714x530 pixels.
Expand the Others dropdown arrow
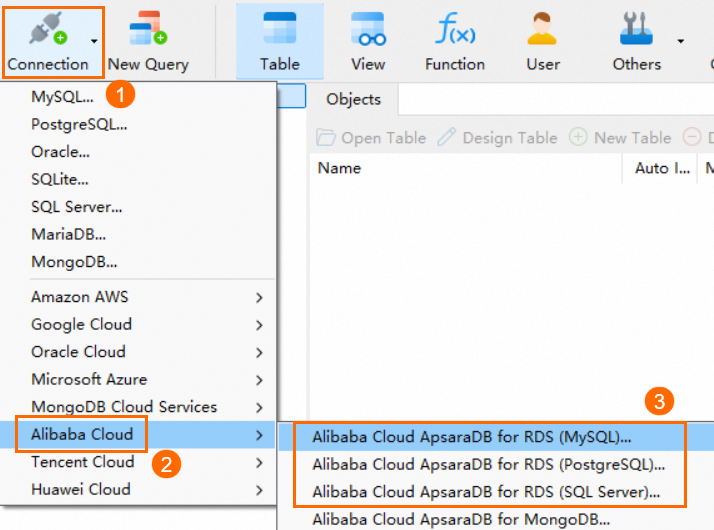coord(681,41)
